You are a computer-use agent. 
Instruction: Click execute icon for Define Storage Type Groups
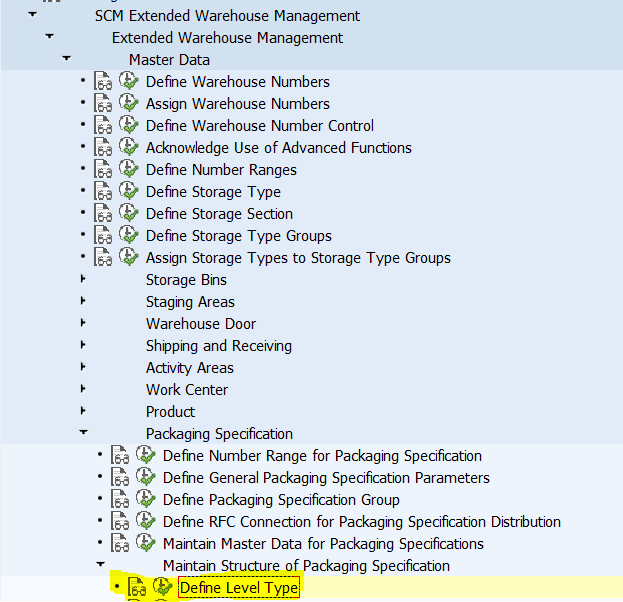(128, 235)
